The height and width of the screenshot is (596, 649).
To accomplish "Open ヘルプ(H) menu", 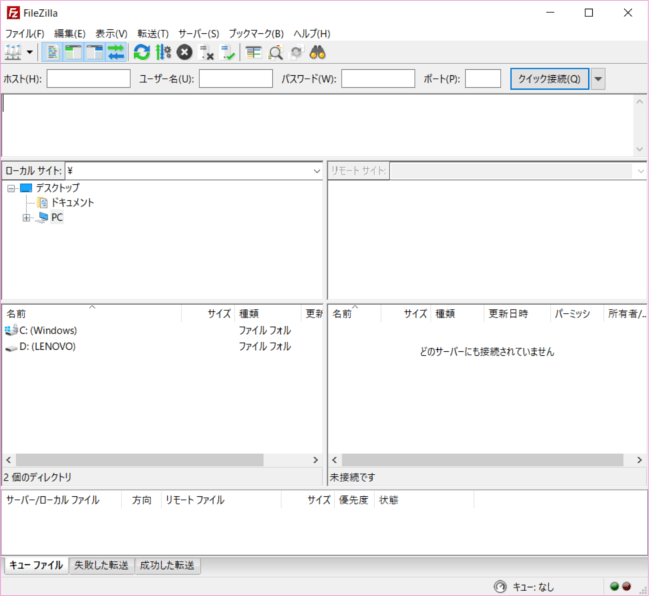I will pos(312,34).
